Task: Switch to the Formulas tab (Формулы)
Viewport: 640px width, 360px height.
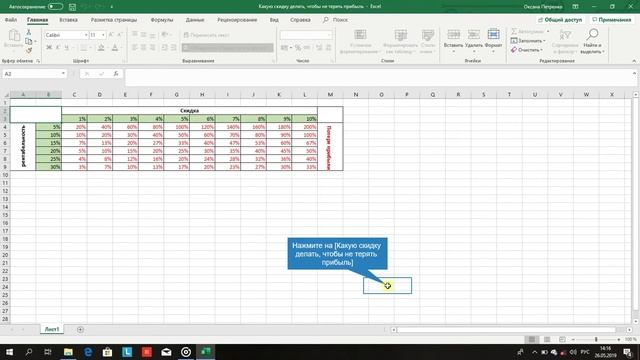Action: [x=162, y=20]
